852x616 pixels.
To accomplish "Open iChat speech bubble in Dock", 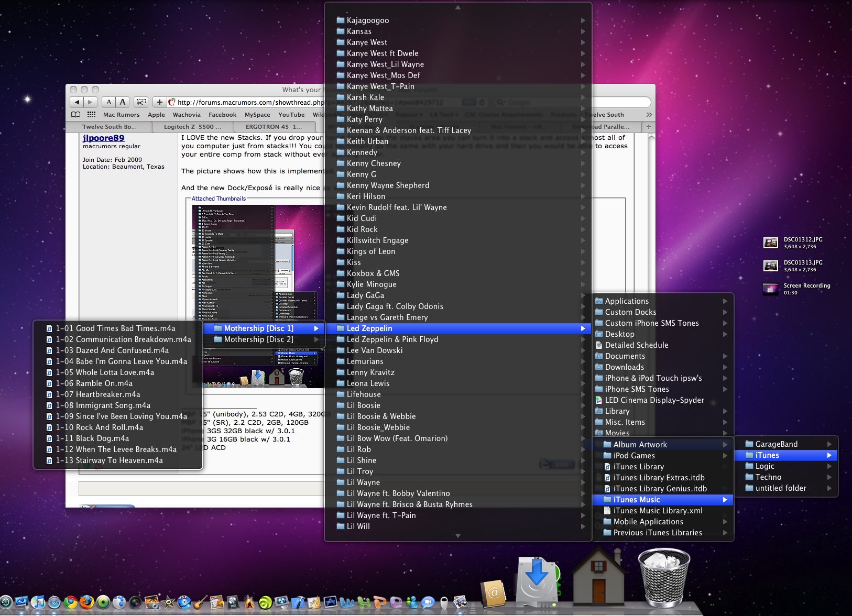I will pos(428,602).
